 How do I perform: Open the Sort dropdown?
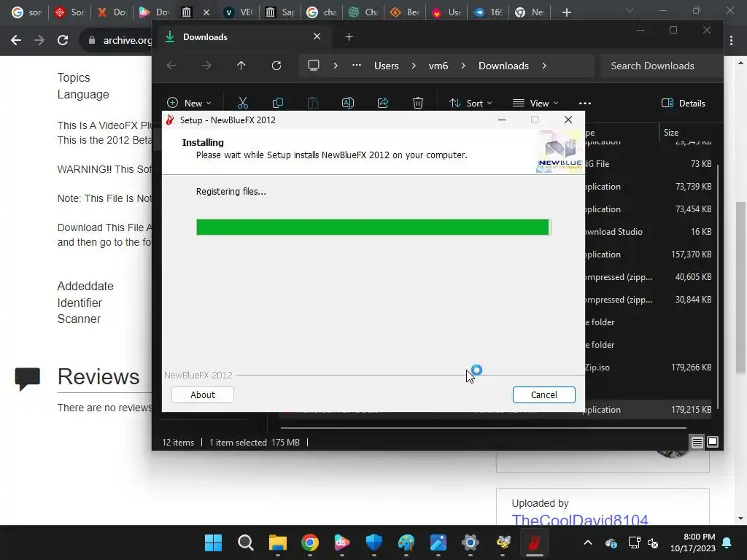(471, 103)
